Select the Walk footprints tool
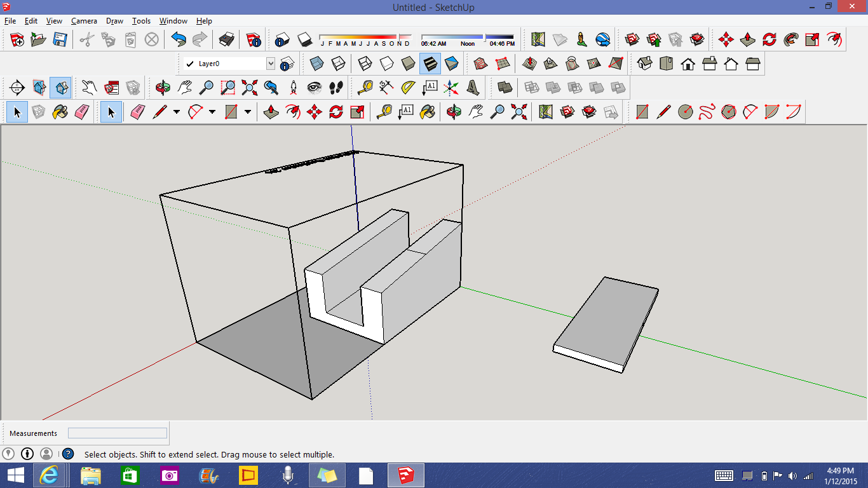 [x=336, y=88]
